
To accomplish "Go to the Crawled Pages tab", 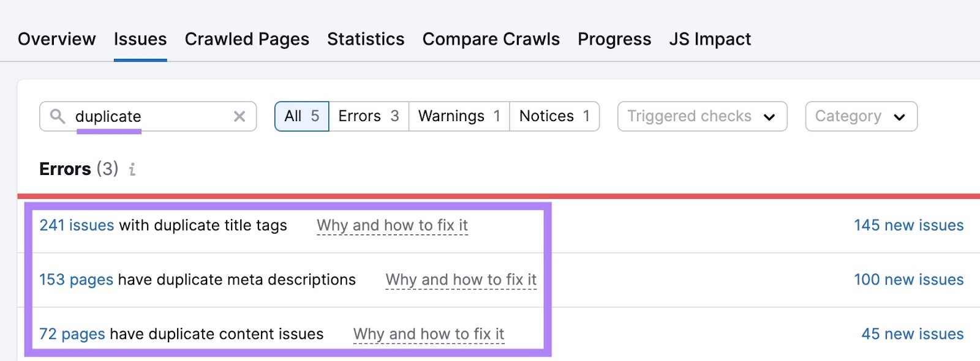I will tap(247, 39).
